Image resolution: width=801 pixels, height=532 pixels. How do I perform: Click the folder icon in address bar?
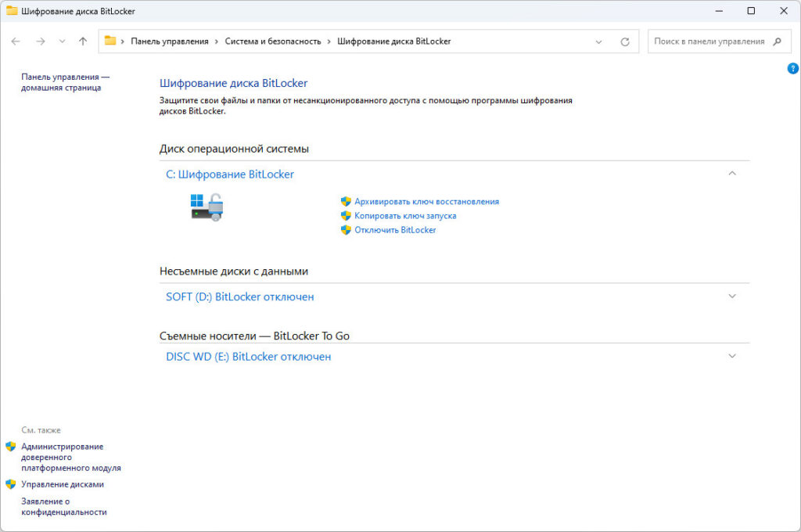click(x=110, y=41)
